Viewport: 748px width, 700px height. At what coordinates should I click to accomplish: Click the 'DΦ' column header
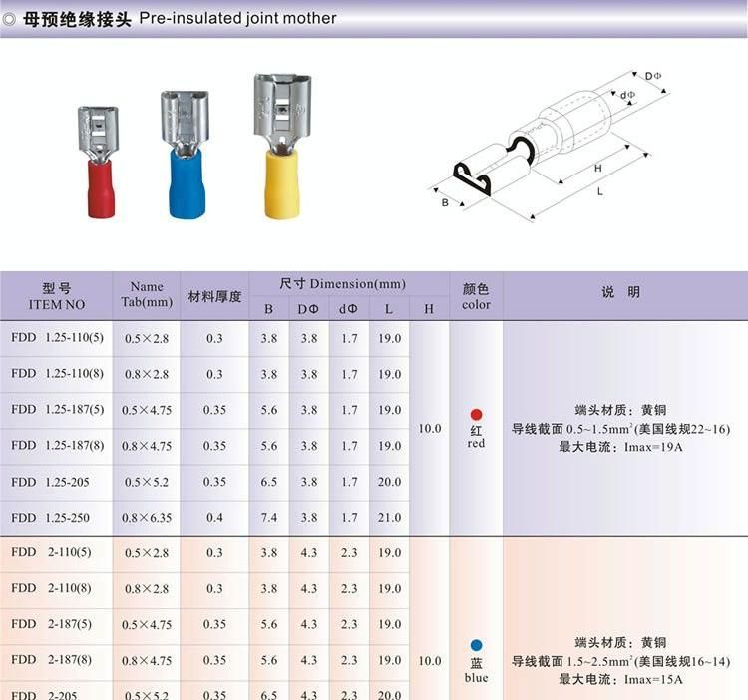pos(308,309)
